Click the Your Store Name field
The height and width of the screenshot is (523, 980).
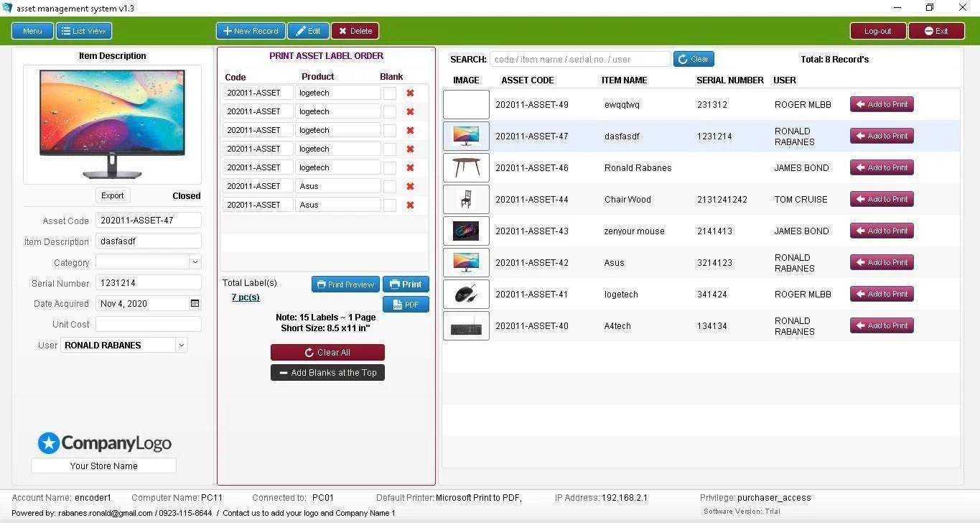click(103, 466)
